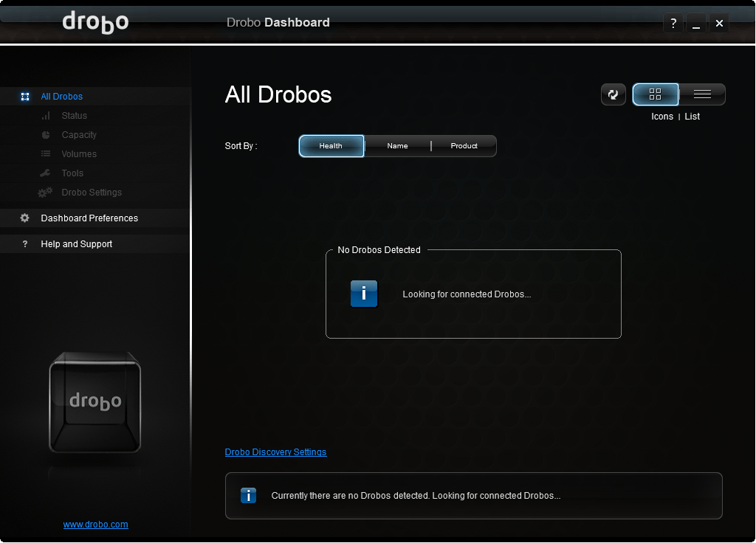Sort Drobos by Health

coord(331,146)
